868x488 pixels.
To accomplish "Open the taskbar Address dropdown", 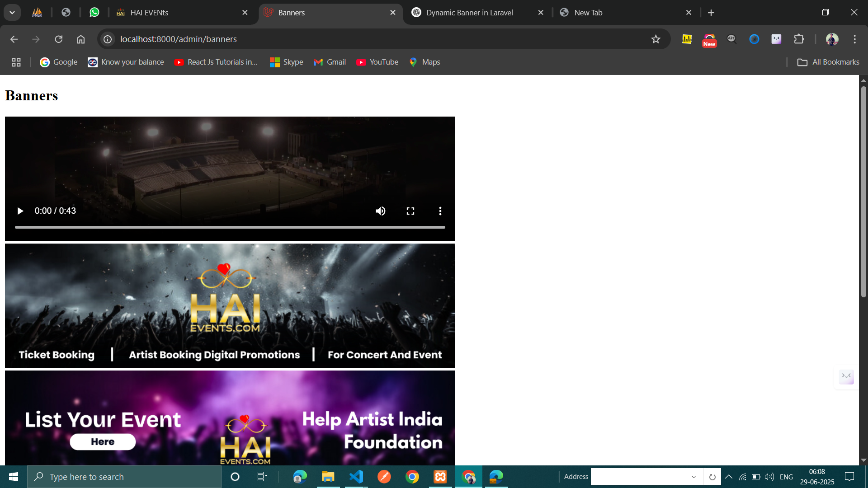I will [693, 477].
